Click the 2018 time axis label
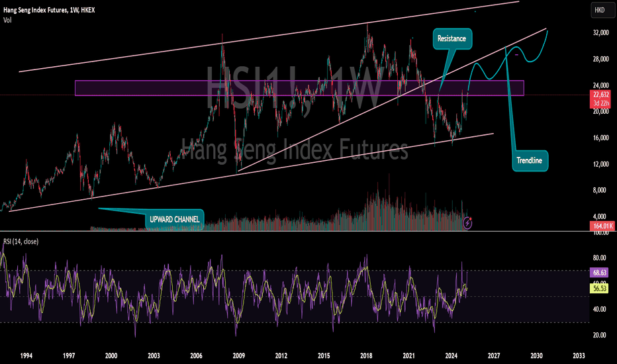The image size is (617, 364). coord(366,356)
